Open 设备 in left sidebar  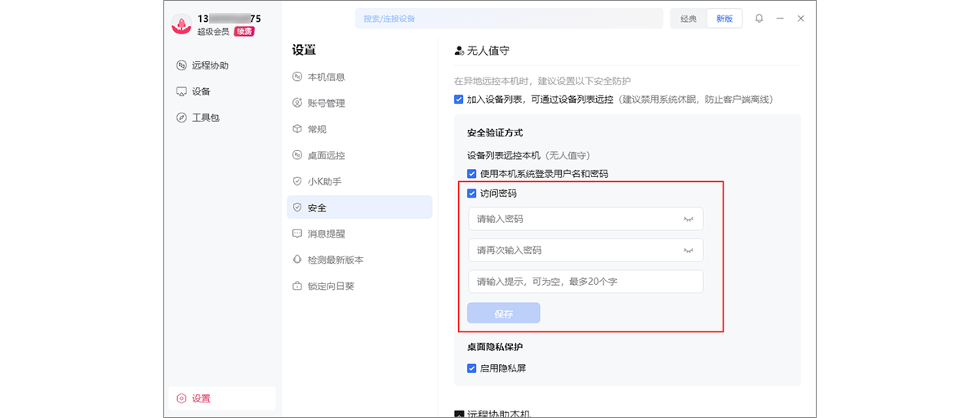click(x=201, y=91)
